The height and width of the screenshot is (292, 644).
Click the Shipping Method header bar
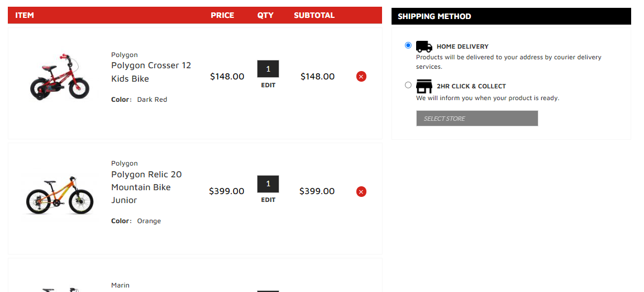(511, 16)
